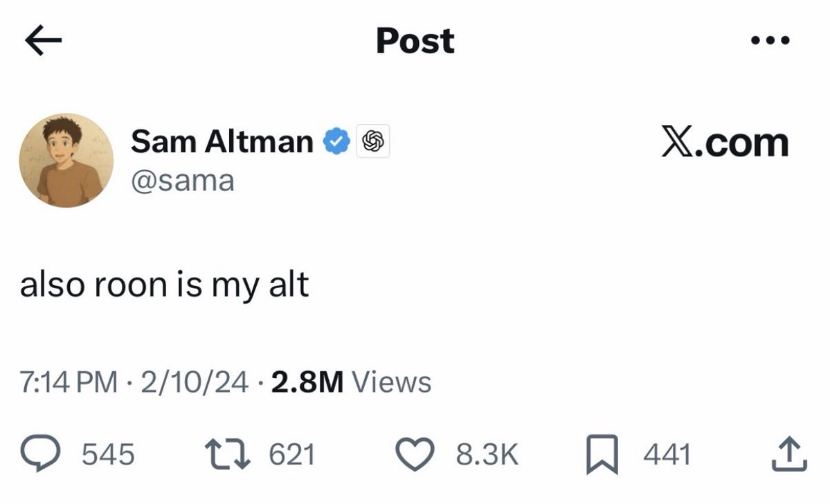Click the Sam Altman display name
The height and width of the screenshot is (504, 830).
click(222, 142)
